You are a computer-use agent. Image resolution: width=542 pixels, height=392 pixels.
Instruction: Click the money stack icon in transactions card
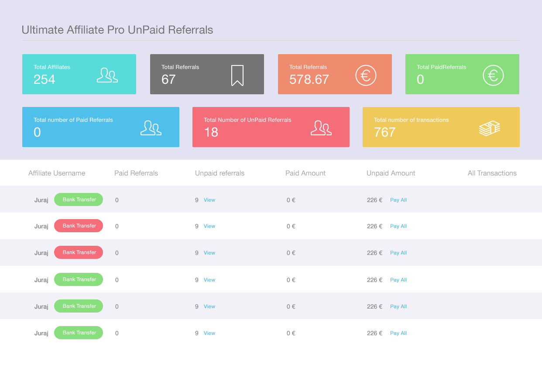[490, 128]
